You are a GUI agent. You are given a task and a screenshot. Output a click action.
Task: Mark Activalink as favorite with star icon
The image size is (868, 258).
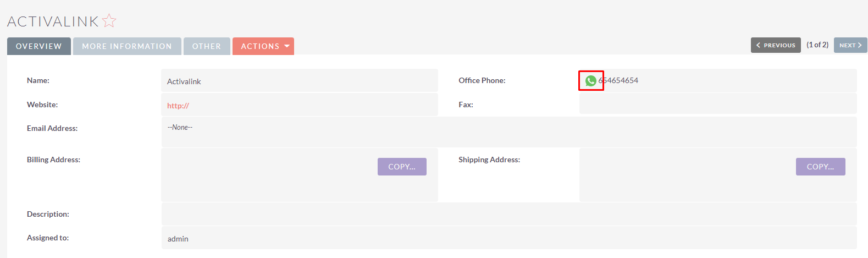click(109, 21)
